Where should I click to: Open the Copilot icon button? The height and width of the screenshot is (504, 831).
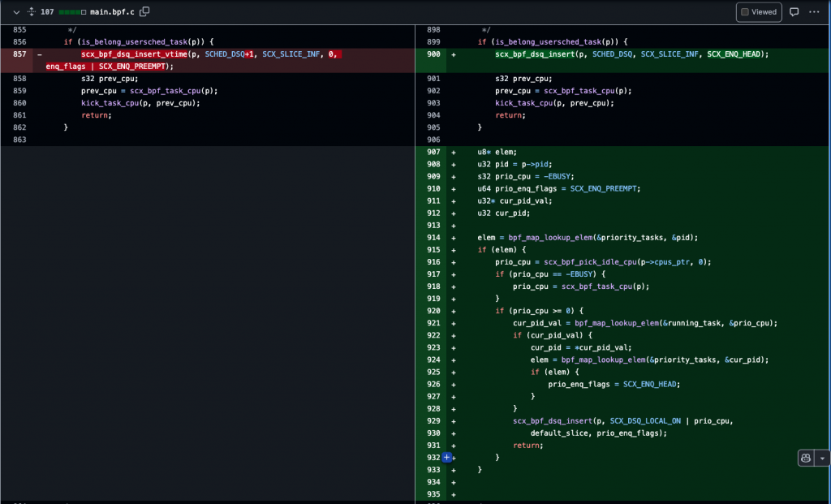806,458
